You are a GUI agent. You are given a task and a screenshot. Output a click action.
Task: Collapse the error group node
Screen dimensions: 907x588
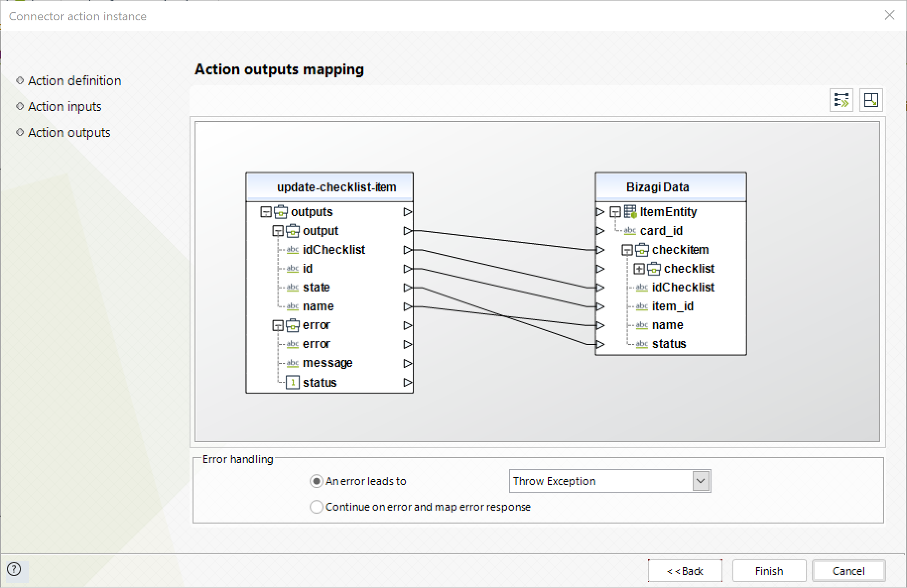[x=278, y=325]
